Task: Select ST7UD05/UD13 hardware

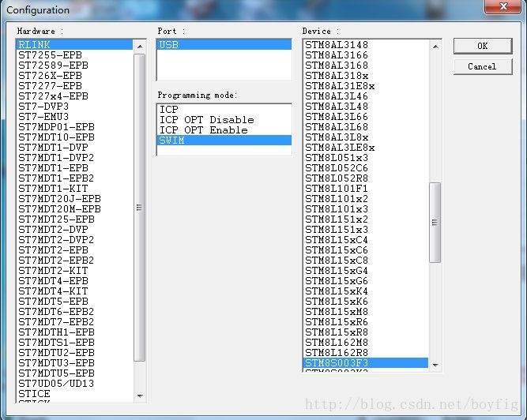Action: coord(74,384)
